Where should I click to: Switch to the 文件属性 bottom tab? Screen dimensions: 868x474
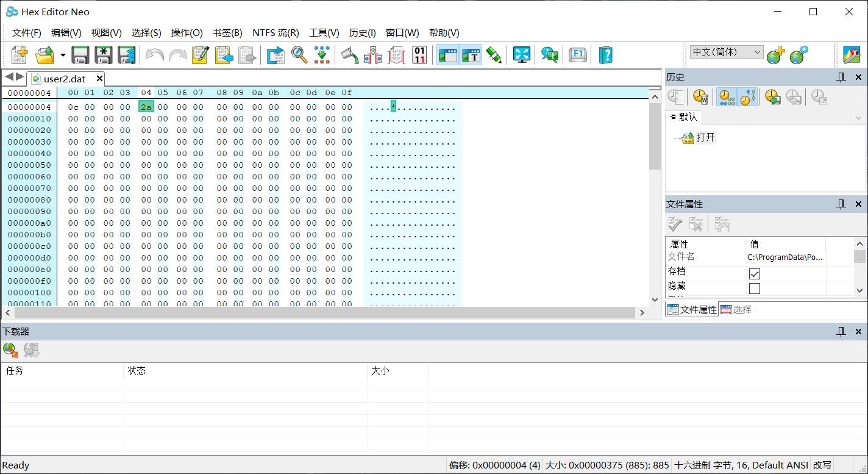(692, 310)
